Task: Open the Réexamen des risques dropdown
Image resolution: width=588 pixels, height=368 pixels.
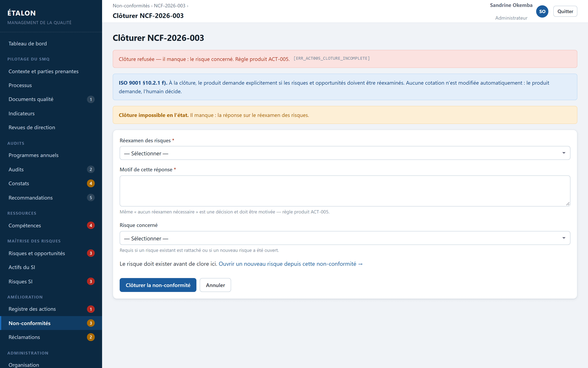Action: (345, 153)
